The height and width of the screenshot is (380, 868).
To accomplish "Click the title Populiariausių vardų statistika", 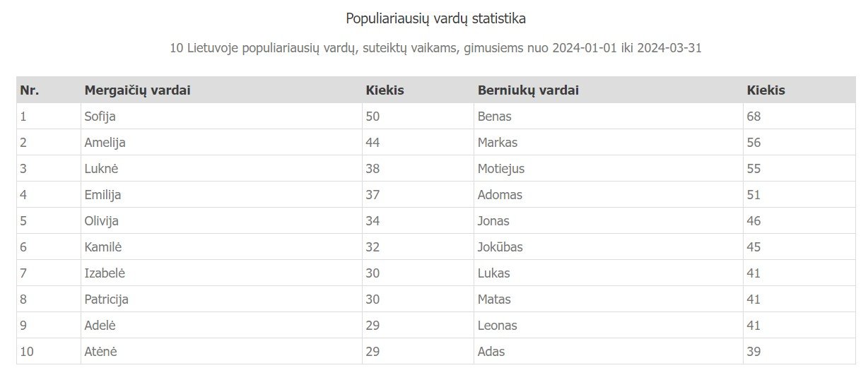I will pyautogui.click(x=435, y=18).
